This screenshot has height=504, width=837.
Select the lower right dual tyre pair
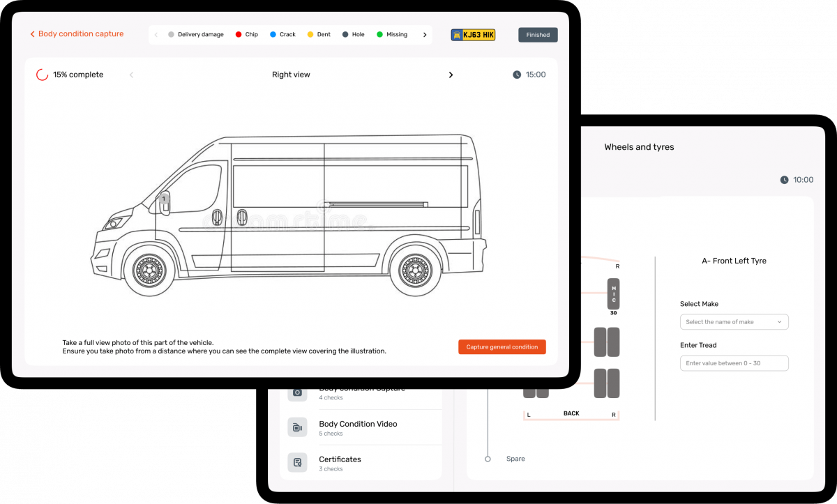pyautogui.click(x=607, y=383)
